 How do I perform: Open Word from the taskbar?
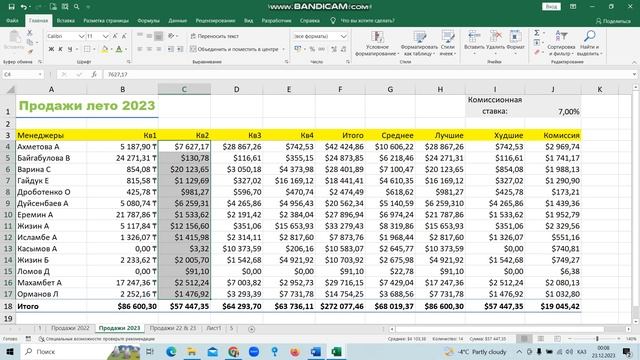click(316, 351)
